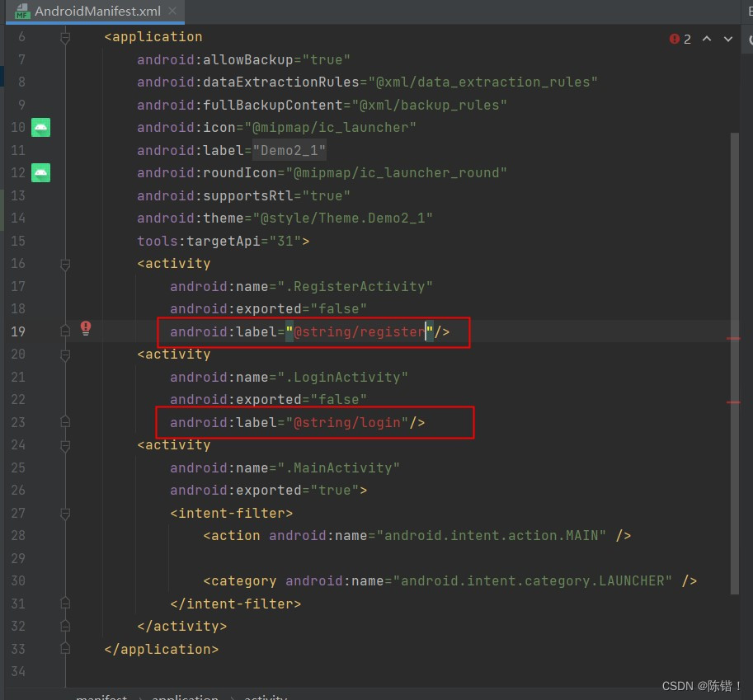
Task: Click the "Demo2_1" label value on line 11
Action: tap(289, 150)
